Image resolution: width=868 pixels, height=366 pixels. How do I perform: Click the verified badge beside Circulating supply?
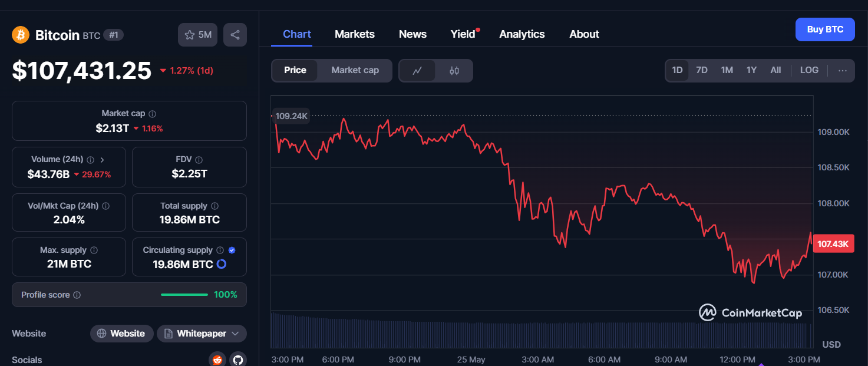[232, 250]
